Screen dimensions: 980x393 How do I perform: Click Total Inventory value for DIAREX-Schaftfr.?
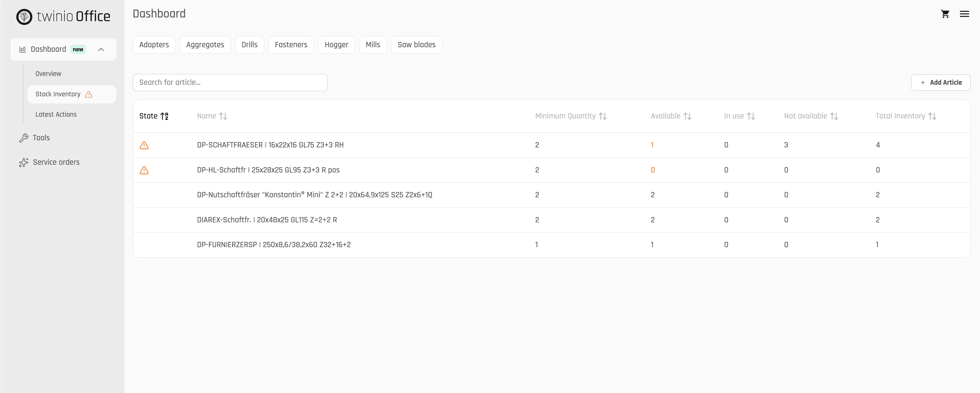click(877, 220)
